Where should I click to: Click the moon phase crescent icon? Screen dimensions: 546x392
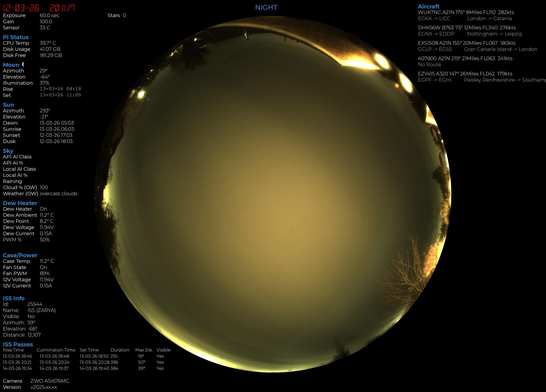tap(23, 64)
